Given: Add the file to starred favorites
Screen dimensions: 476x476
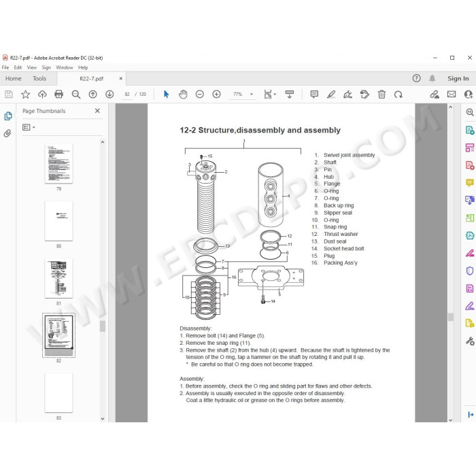Looking at the screenshot, I should [26, 95].
